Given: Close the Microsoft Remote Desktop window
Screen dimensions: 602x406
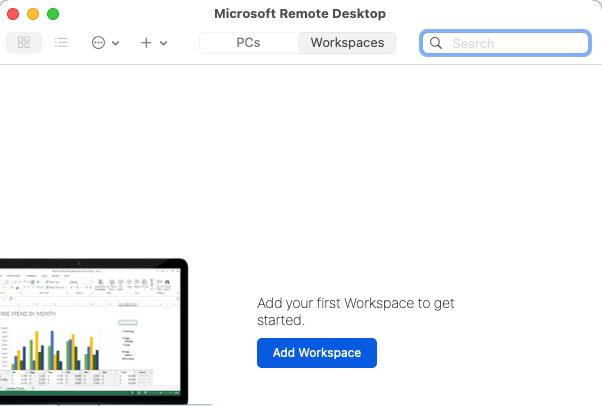Looking at the screenshot, I should click(x=13, y=14).
